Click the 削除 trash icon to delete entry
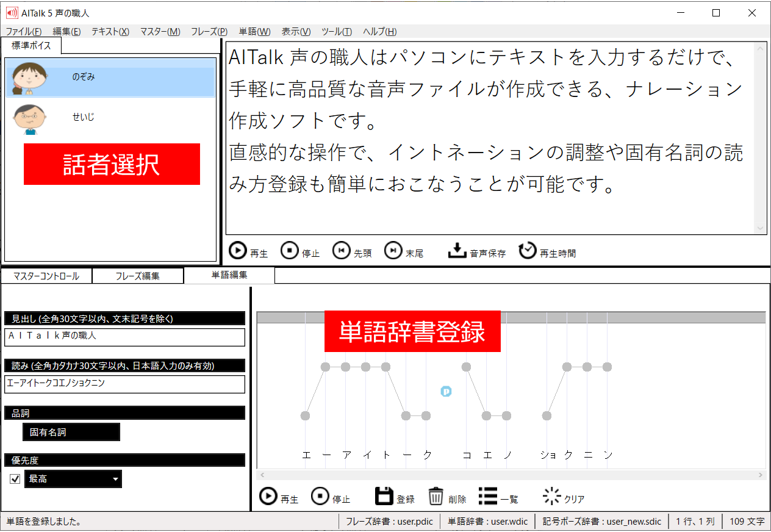Screen dimensions: 771x532 pyautogui.click(x=438, y=496)
